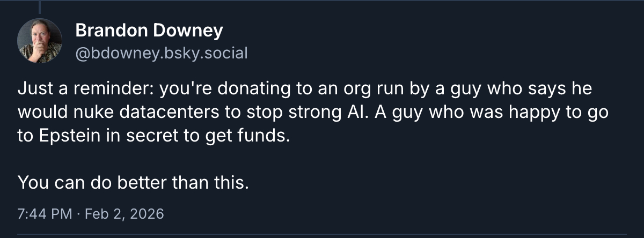Click the sentence "You can do better than this."
Viewport: 644px width, 238px height.
point(134,183)
